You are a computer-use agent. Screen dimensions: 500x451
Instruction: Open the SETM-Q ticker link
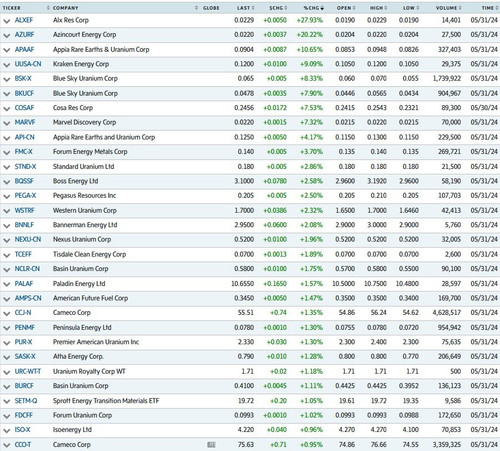[26, 401]
